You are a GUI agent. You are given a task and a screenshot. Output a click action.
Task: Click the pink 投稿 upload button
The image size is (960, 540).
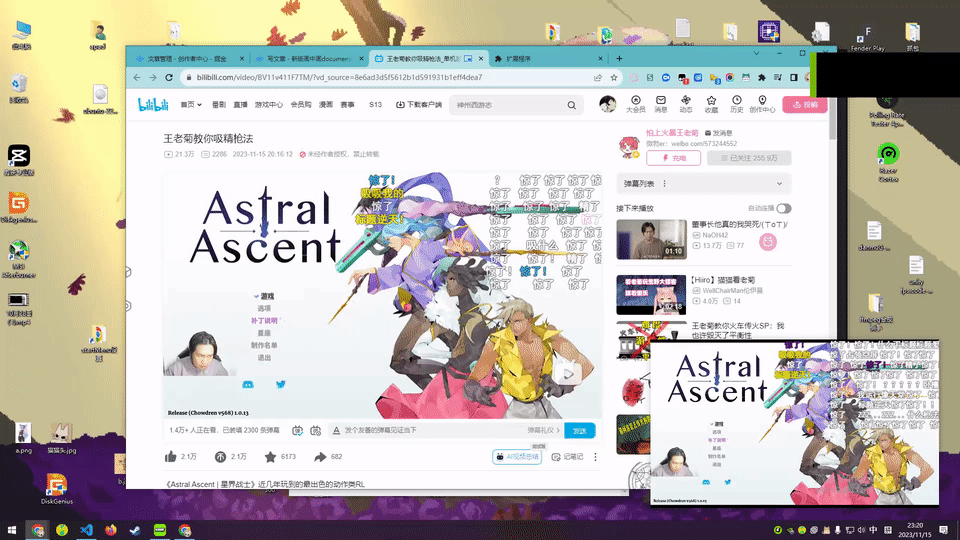point(805,105)
